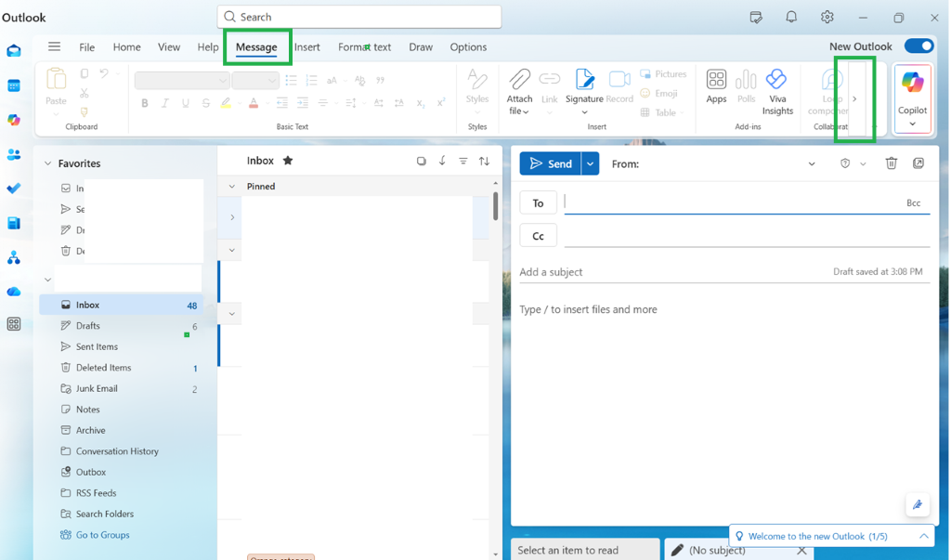Discard draft with trash icon
The width and height of the screenshot is (951, 560).
pyautogui.click(x=891, y=163)
